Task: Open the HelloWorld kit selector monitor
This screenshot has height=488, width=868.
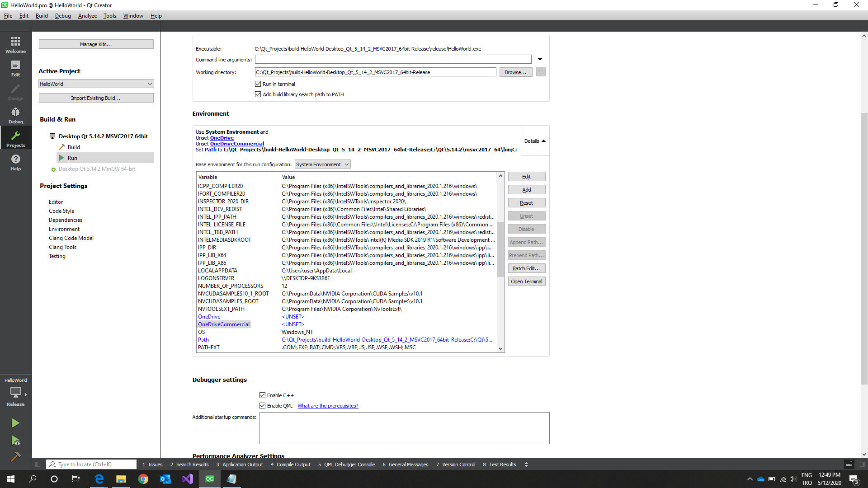Action: pos(15,392)
